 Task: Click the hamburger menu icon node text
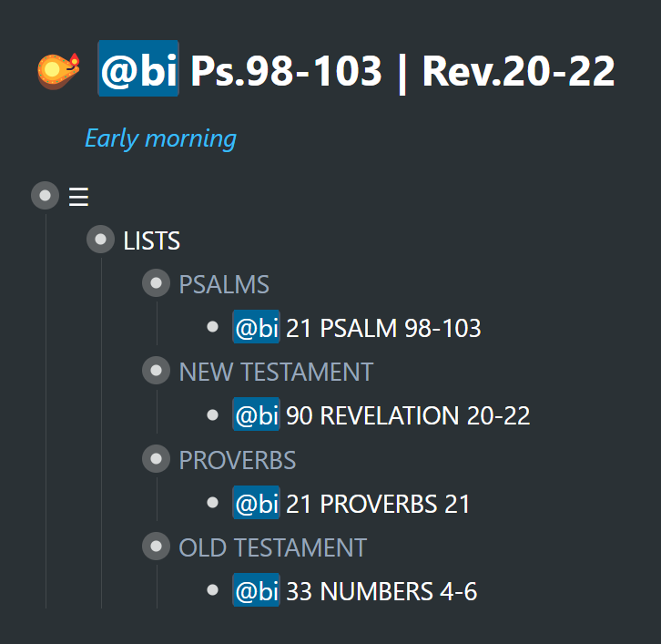click(x=79, y=197)
